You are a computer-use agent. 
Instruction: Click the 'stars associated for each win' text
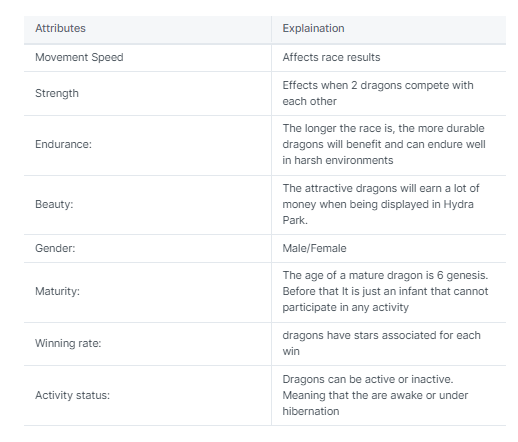click(x=381, y=343)
